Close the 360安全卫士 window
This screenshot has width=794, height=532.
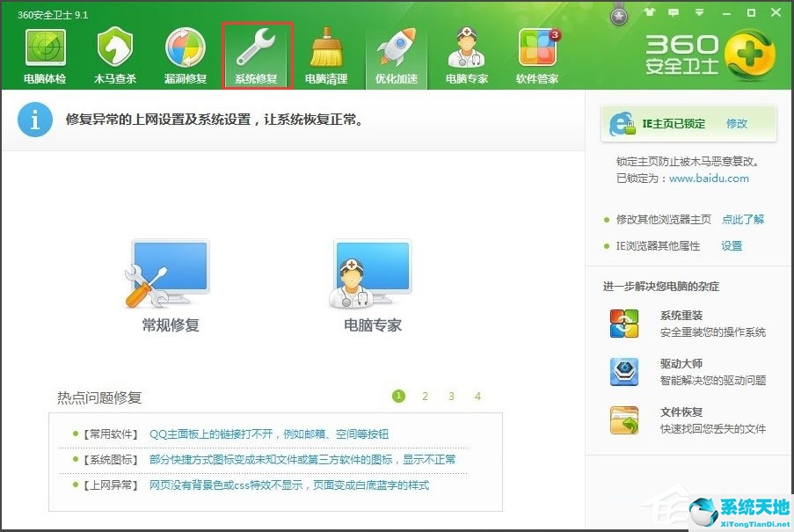click(776, 12)
